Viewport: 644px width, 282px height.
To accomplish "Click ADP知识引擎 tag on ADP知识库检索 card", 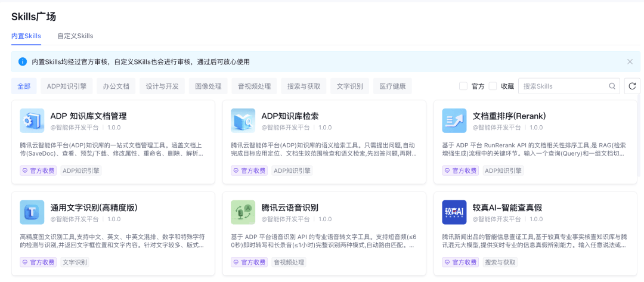I will coord(292,171).
